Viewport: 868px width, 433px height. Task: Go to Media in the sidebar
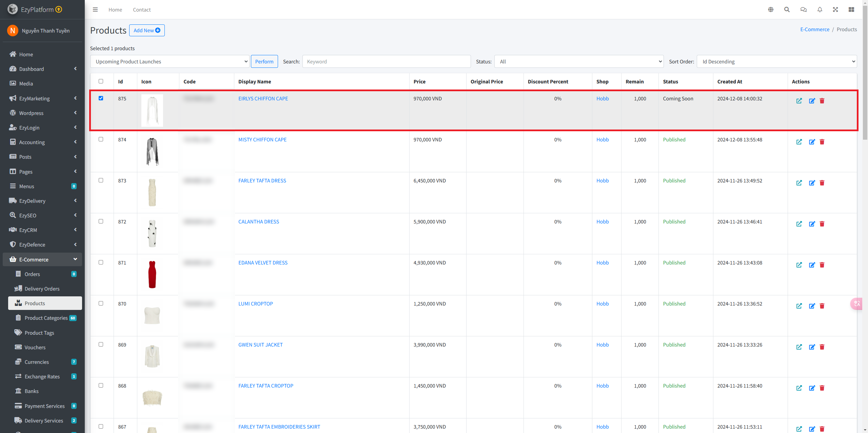coord(42,83)
